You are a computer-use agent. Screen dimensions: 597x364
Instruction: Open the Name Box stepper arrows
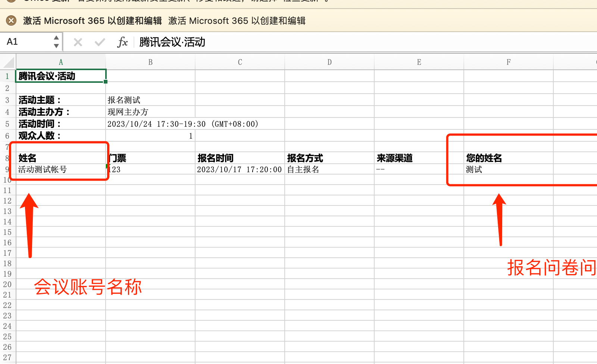pos(56,42)
